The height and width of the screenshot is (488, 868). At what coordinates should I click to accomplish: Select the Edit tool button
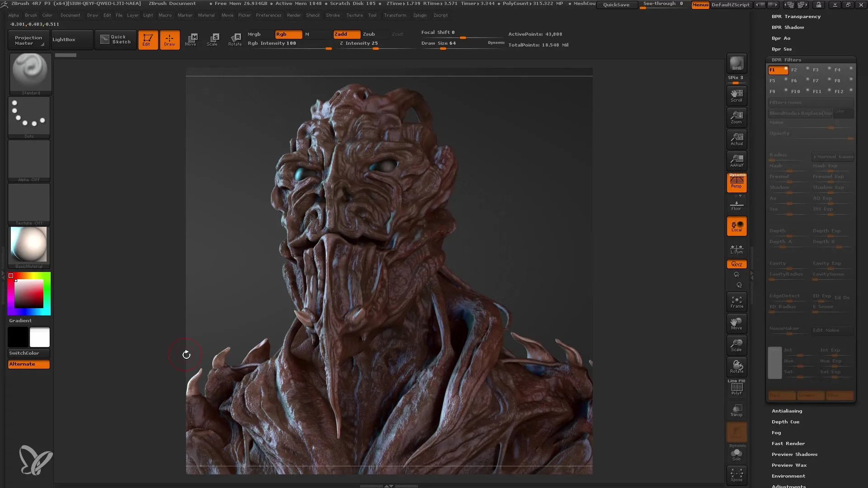(147, 39)
